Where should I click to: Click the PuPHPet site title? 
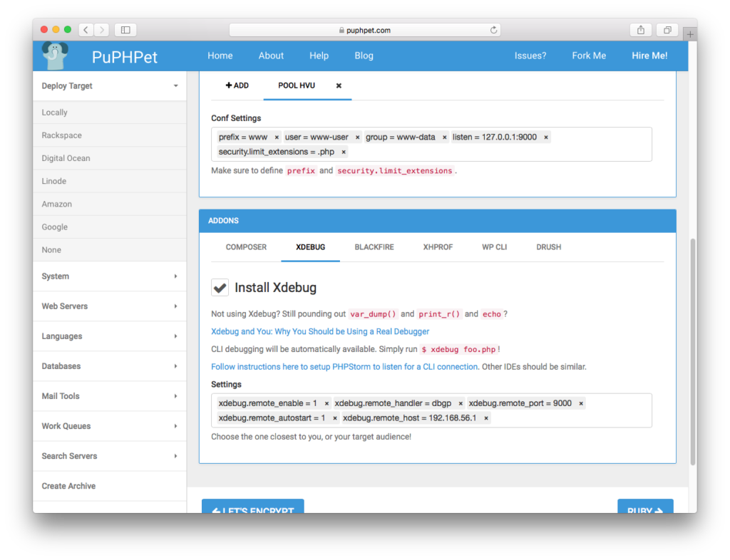[x=125, y=57]
